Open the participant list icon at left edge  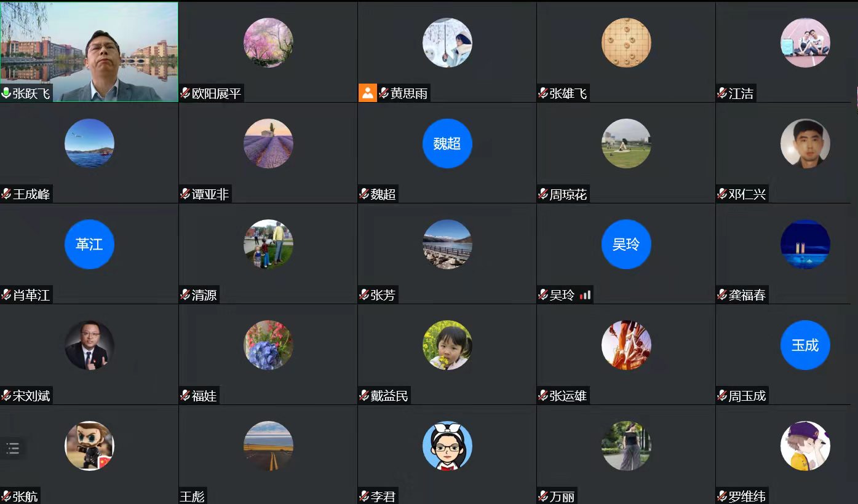pos(13,448)
